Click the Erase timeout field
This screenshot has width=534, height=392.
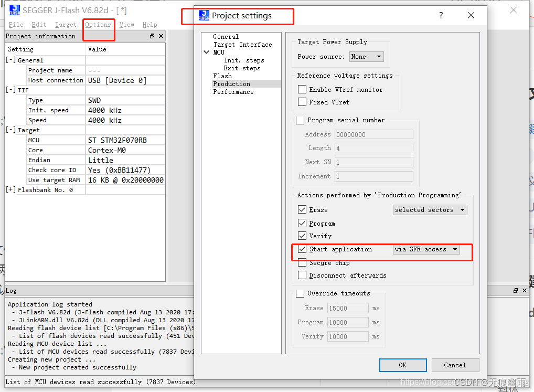tap(348, 308)
